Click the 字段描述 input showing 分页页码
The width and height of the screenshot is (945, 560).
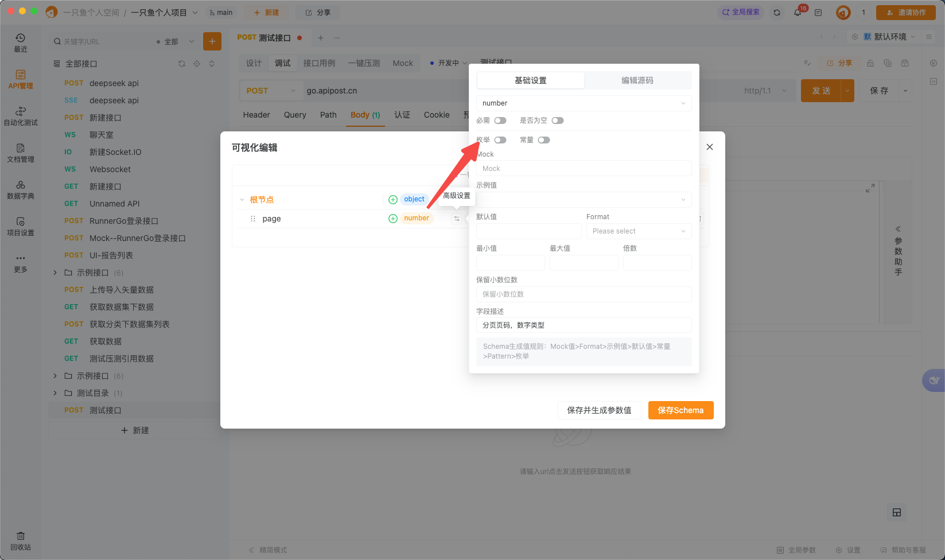583,325
